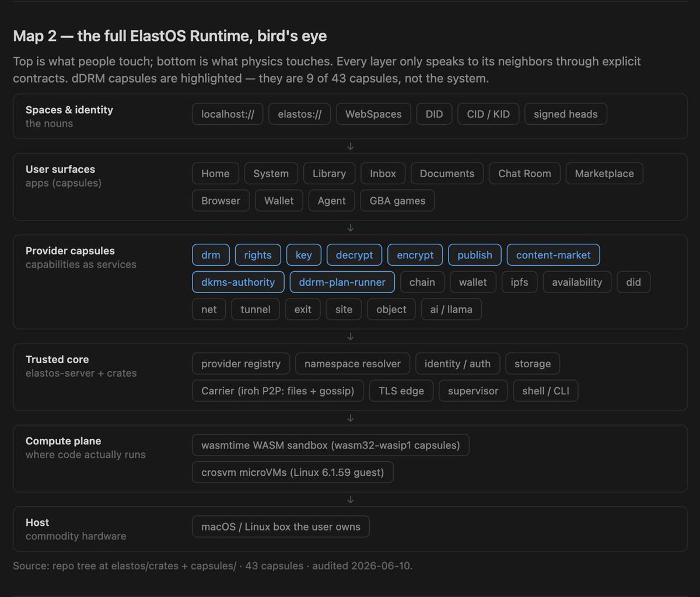Screen dimensions: 700x597
Task: Select the macOS / Linux box chip
Action: tap(281, 526)
